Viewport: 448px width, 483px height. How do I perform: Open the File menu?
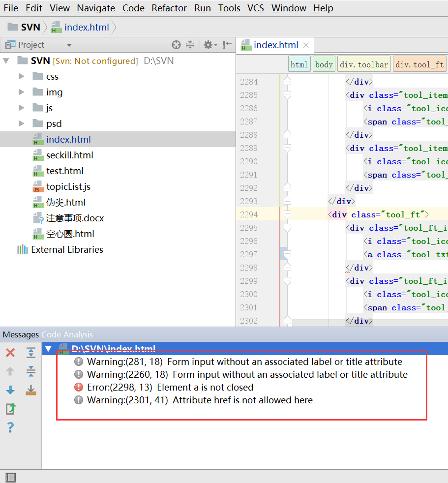point(11,8)
